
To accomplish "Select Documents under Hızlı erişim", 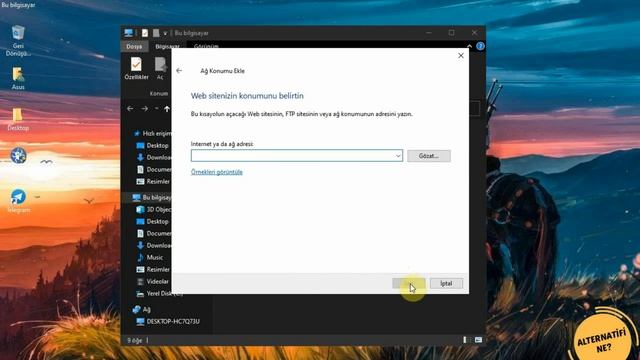I will coord(153,169).
